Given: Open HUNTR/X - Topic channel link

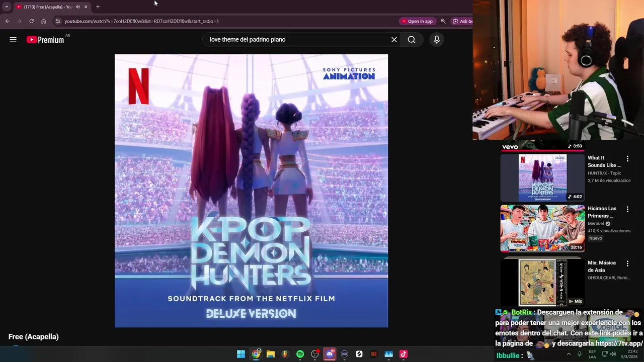Looking at the screenshot, I should coord(604,173).
